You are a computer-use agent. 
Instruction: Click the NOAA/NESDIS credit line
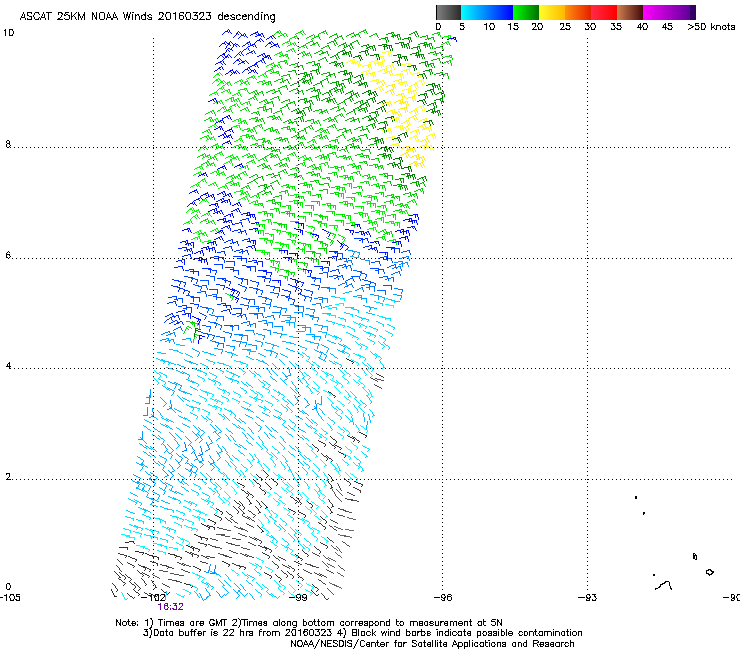click(432, 644)
